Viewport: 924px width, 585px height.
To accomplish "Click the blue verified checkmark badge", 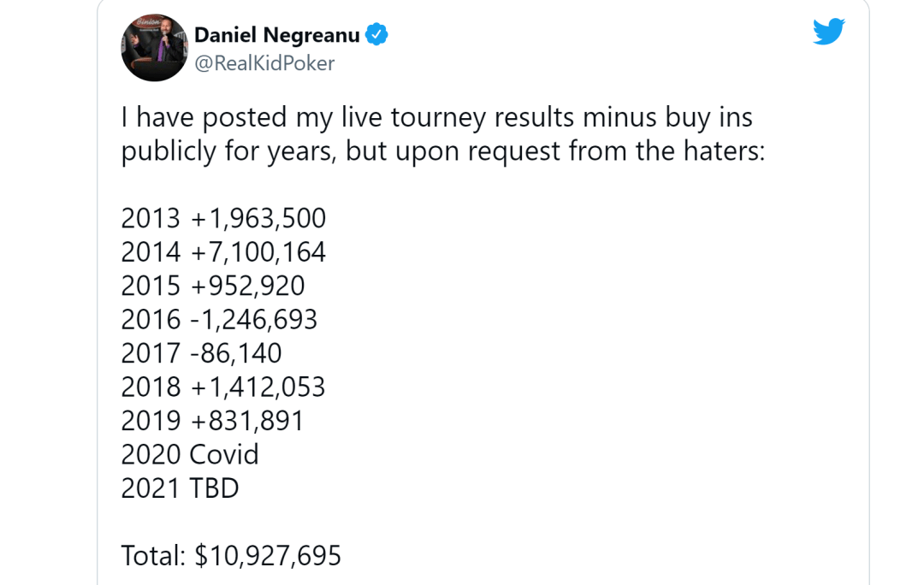I will click(x=376, y=34).
